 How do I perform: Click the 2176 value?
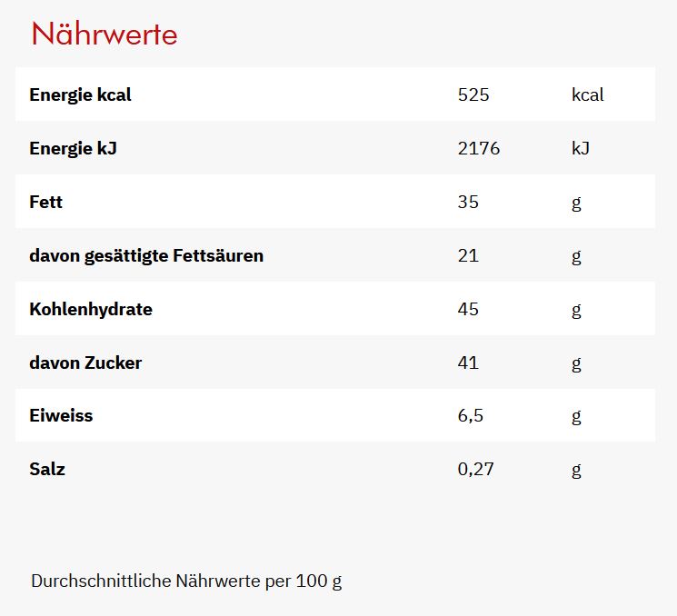(479, 148)
